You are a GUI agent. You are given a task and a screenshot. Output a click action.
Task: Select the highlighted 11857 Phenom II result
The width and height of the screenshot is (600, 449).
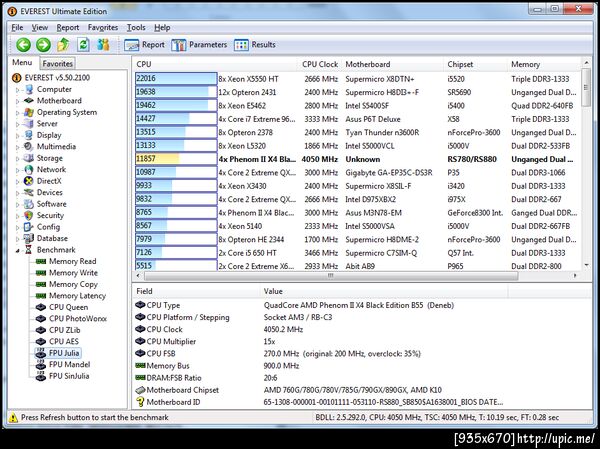357,159
